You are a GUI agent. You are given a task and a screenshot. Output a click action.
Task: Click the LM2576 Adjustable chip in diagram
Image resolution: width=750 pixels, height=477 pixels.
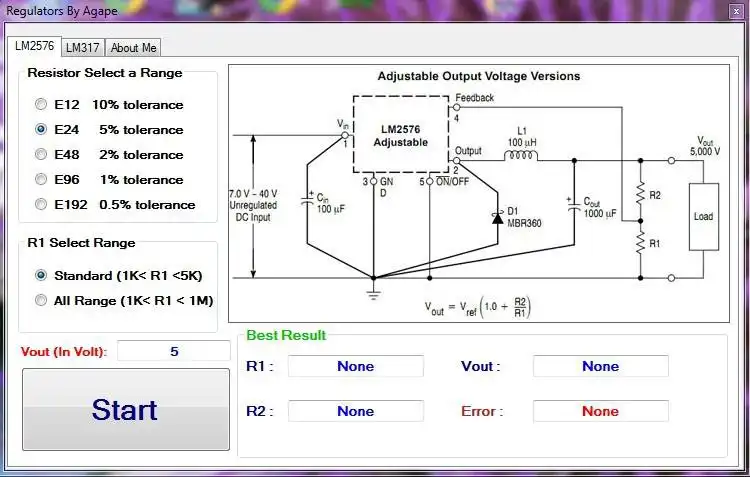click(401, 135)
